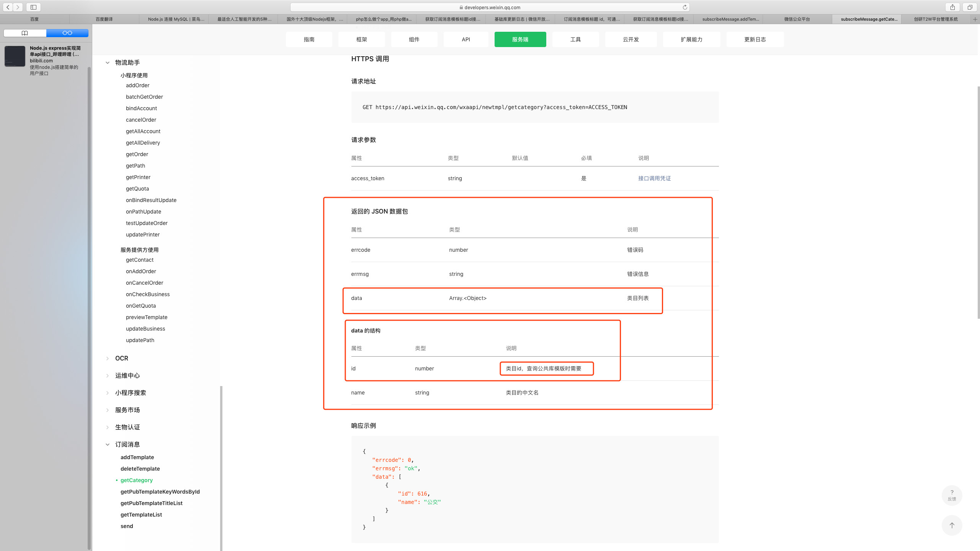The width and height of the screenshot is (980, 551).
Task: Switch sidebar to Reading List glasses view
Action: (67, 33)
